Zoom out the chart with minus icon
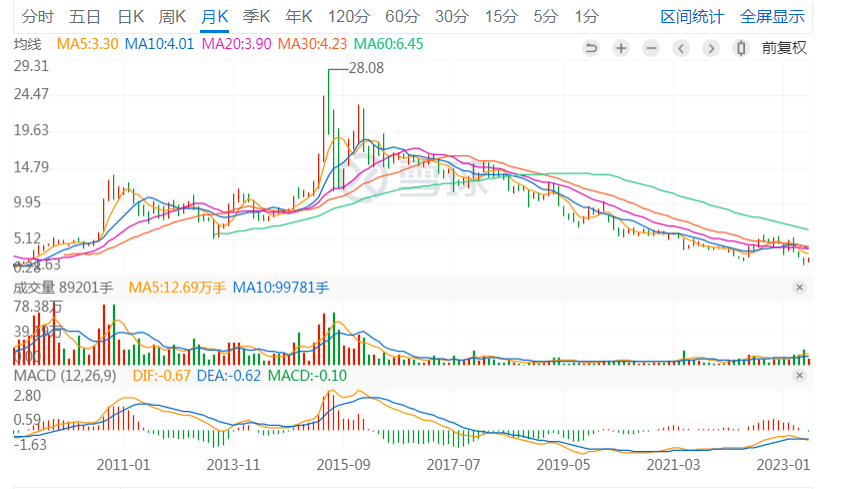The width and height of the screenshot is (841, 489). [650, 47]
